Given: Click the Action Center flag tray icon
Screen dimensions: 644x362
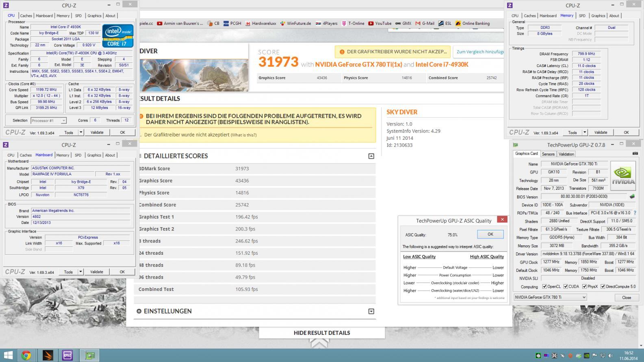Looking at the screenshot, I should [595, 356].
